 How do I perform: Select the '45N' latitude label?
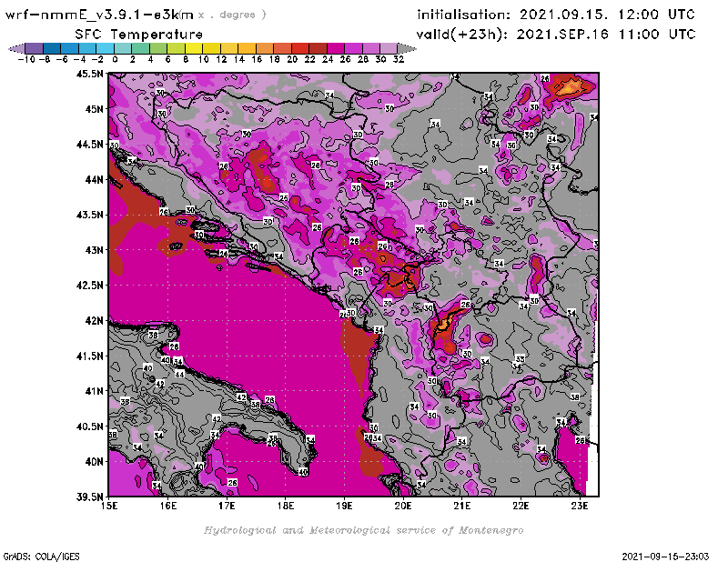tap(94, 109)
